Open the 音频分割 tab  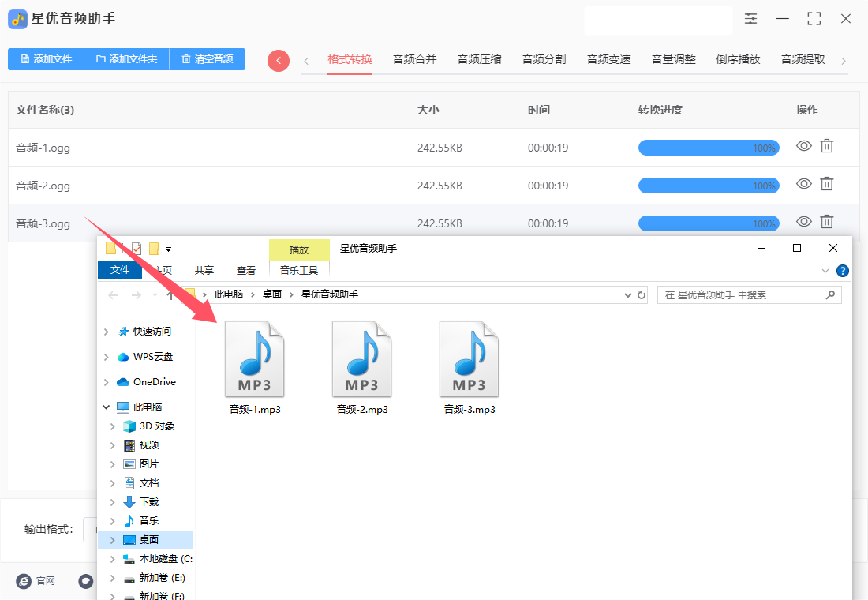[x=544, y=59]
